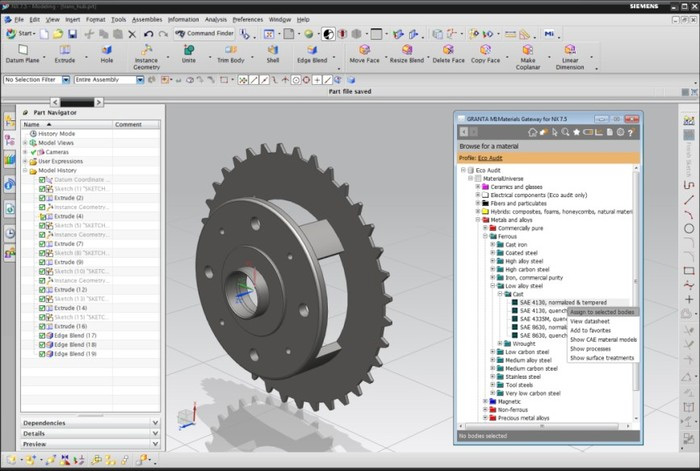Click the Name column header
The height and width of the screenshot is (471, 700).
67,125
